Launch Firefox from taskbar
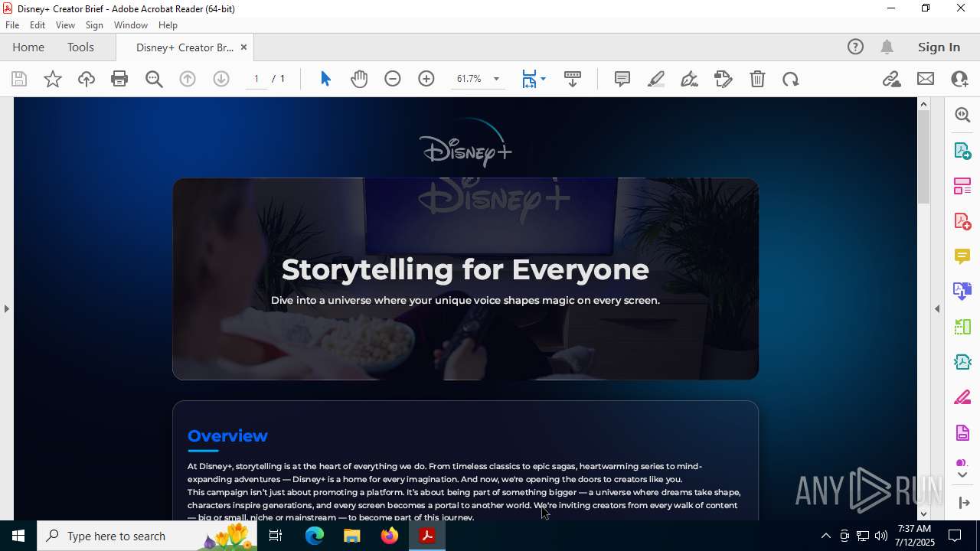Screen dimensions: 980x551 coord(390,536)
